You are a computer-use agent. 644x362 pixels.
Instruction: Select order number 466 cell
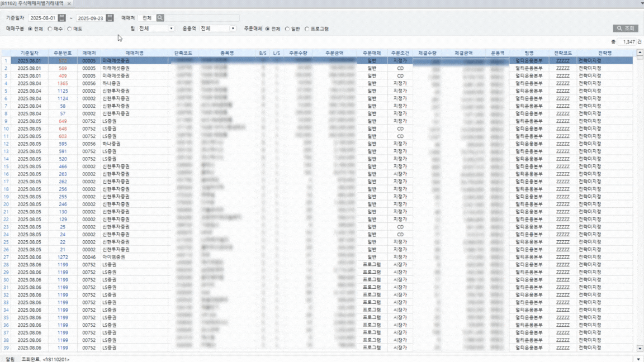click(x=63, y=166)
